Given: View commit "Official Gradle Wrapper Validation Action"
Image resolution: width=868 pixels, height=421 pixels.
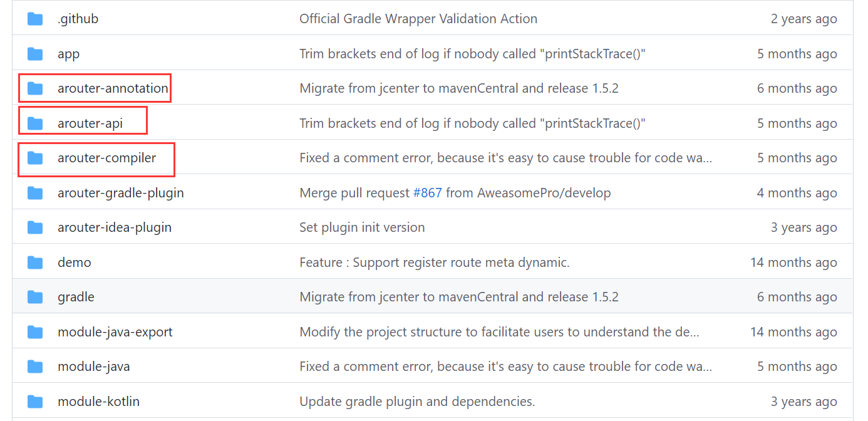Looking at the screenshot, I should pyautogui.click(x=418, y=19).
